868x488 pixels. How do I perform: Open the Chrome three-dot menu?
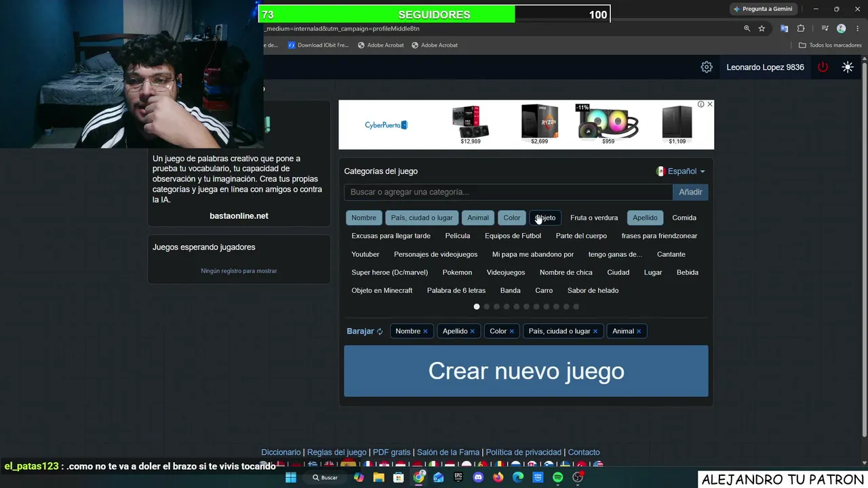pos(856,28)
